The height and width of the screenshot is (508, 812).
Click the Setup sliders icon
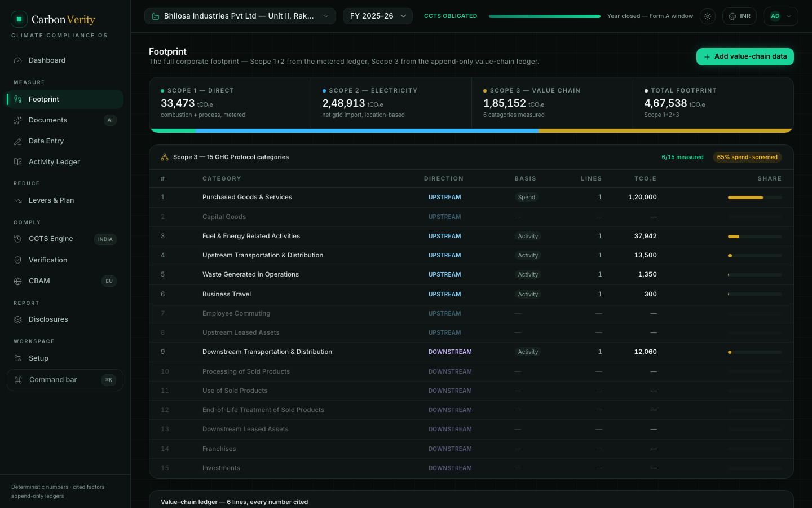click(18, 358)
